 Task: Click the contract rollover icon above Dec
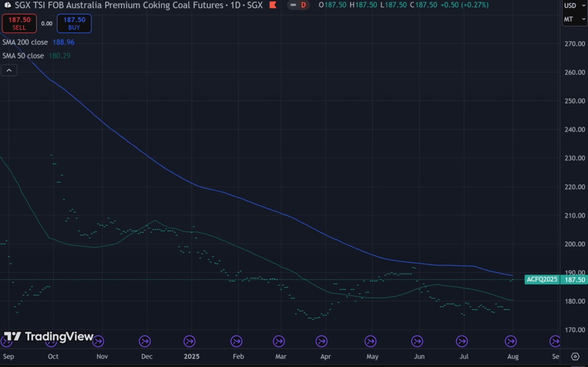pos(145,342)
